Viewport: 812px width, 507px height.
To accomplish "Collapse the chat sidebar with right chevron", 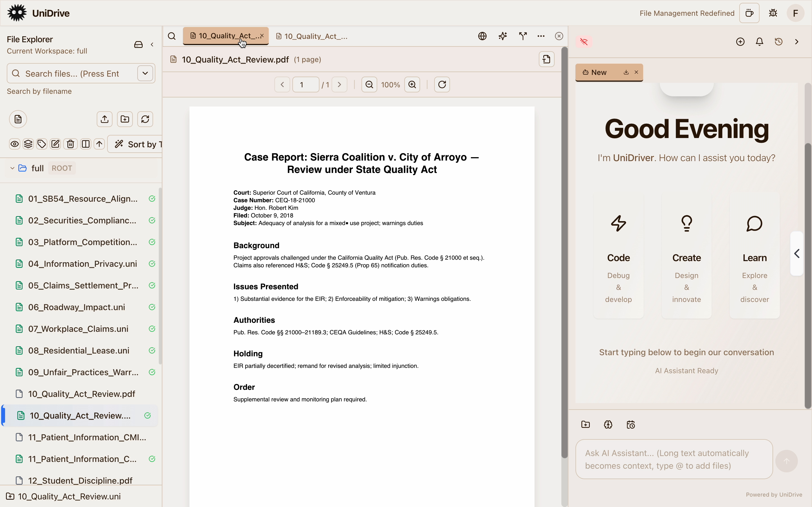I will click(796, 42).
